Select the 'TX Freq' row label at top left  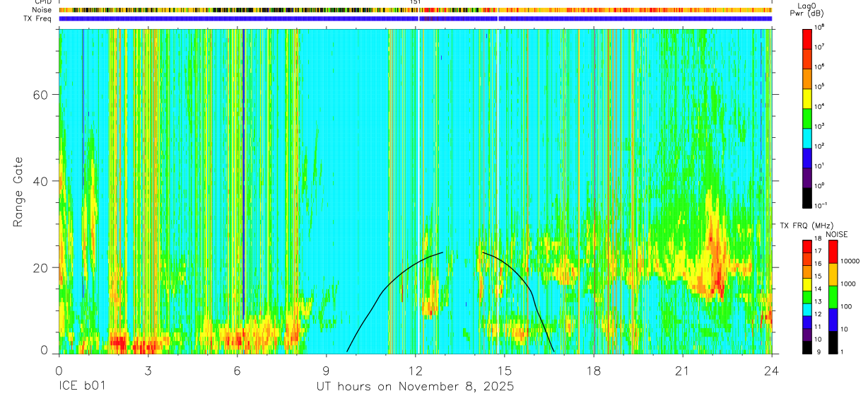39,18
